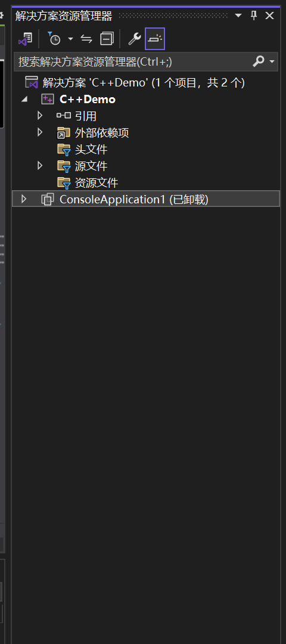Click the search magnifier icon

pos(258,61)
